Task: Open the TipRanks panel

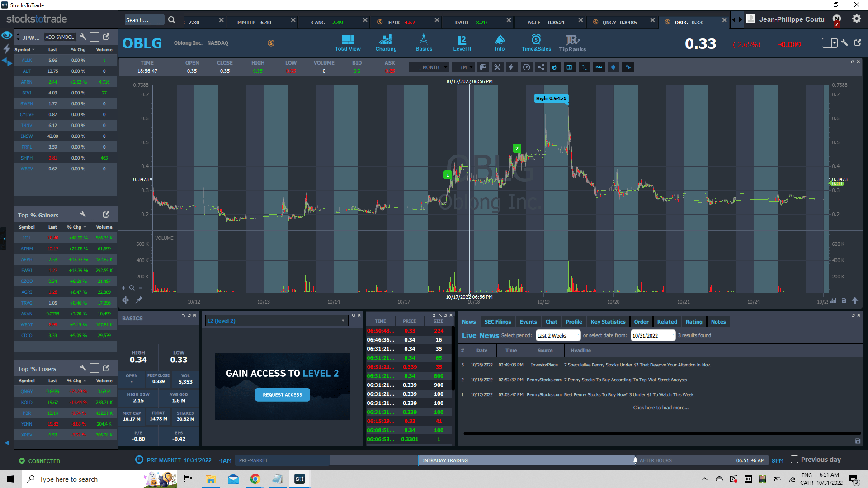Action: [572, 43]
